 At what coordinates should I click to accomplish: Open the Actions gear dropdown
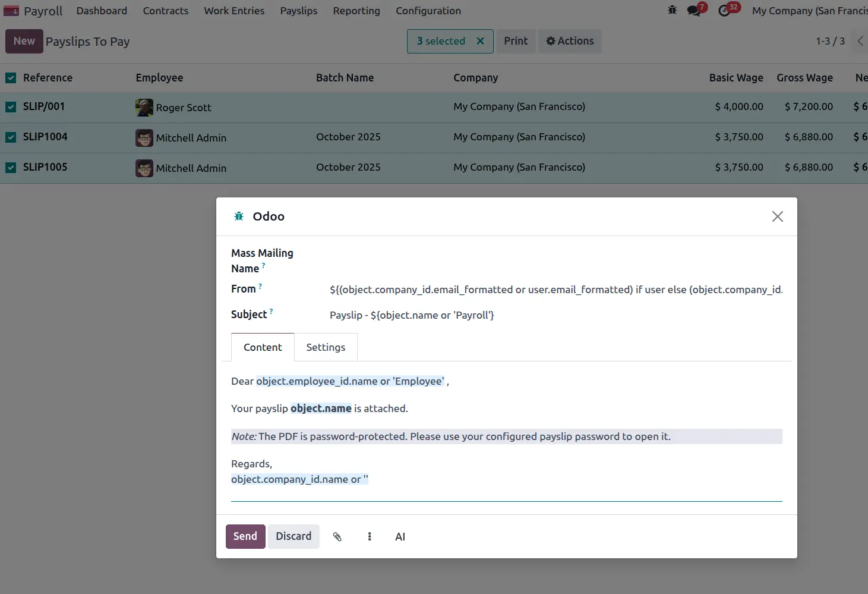pyautogui.click(x=570, y=41)
